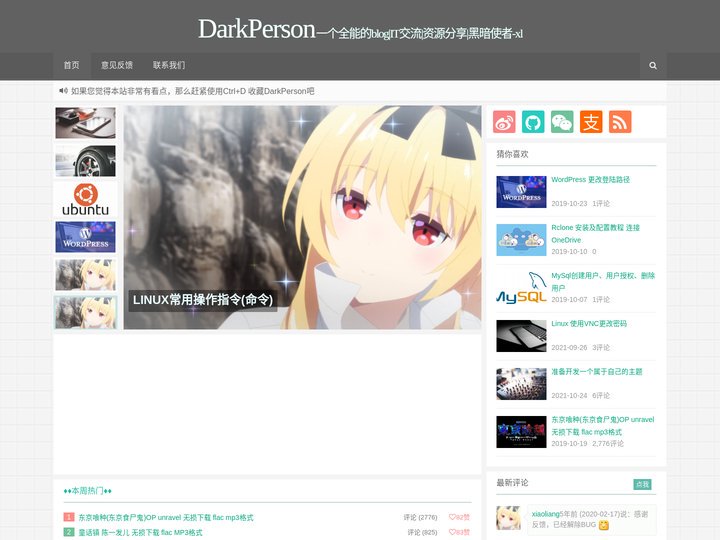This screenshot has height=540, width=720.
Task: Open the Alipay 支 icon
Action: 591,122
